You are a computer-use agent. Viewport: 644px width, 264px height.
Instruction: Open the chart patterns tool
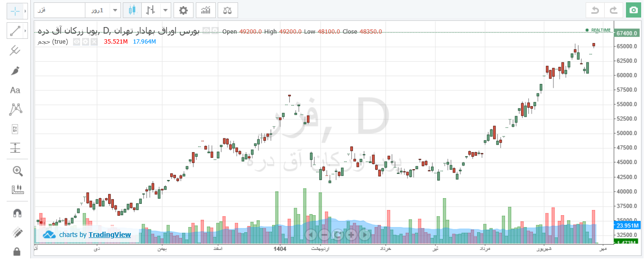coord(15,109)
